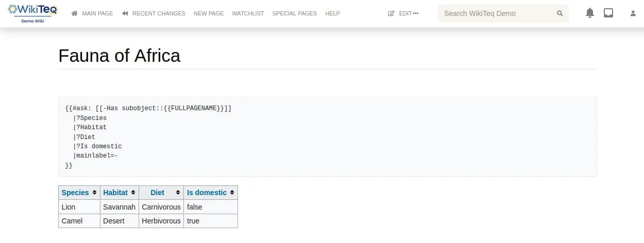Click the Lion cell in the table

[69, 207]
